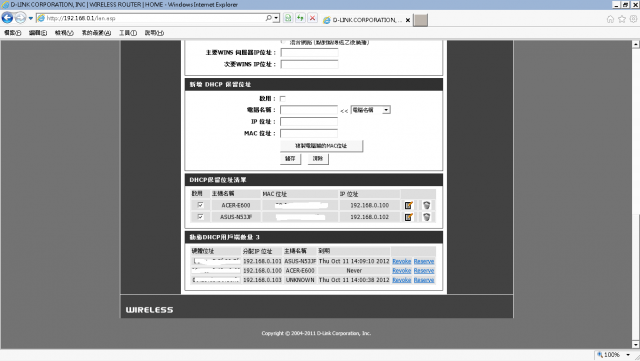Open the recent pages dropdown arrow
The height and width of the screenshot is (361, 640).
tap(31, 18)
